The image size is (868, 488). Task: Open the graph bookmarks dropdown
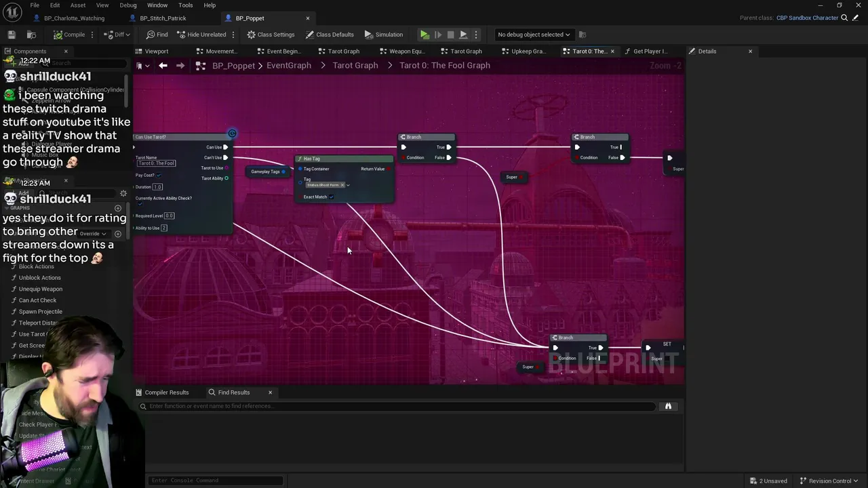pyautogui.click(x=142, y=66)
